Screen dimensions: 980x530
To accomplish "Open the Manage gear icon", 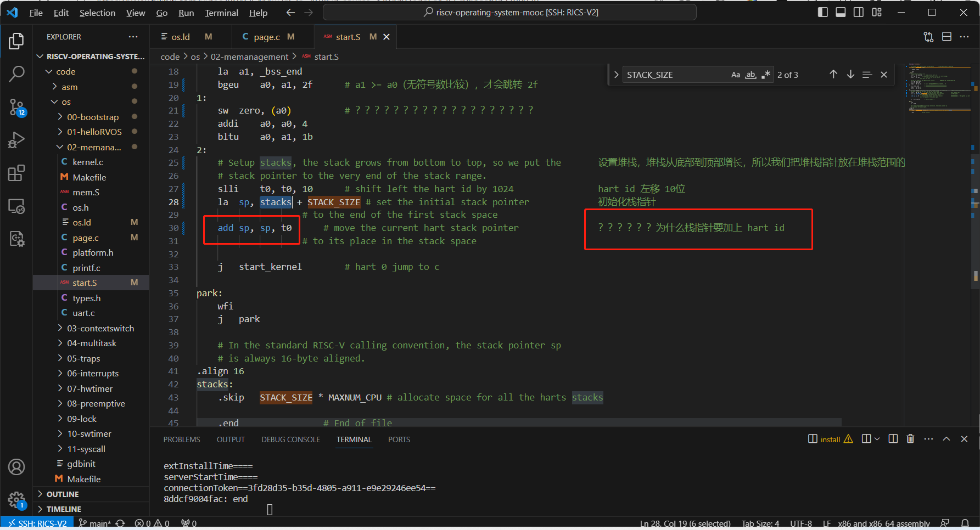I will (16, 500).
